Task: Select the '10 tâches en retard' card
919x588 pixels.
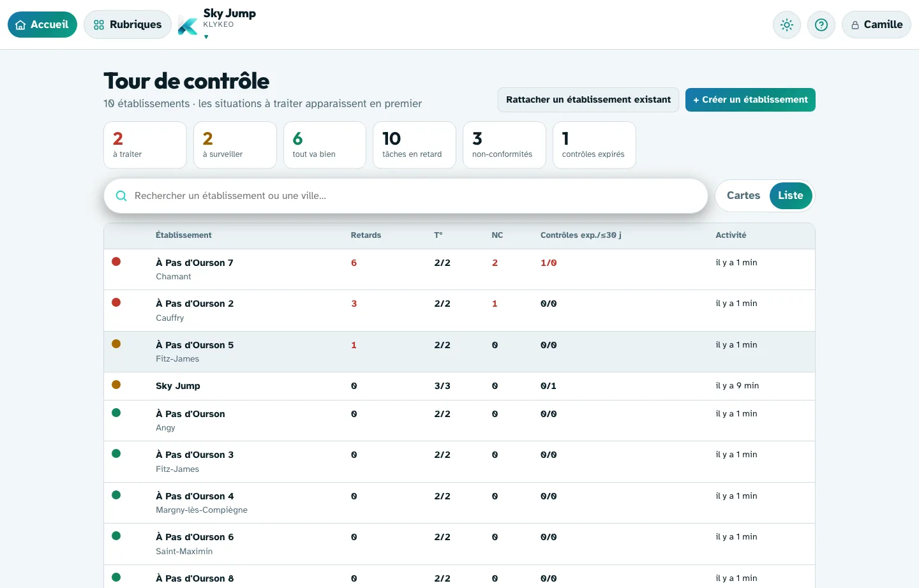Action: [414, 145]
